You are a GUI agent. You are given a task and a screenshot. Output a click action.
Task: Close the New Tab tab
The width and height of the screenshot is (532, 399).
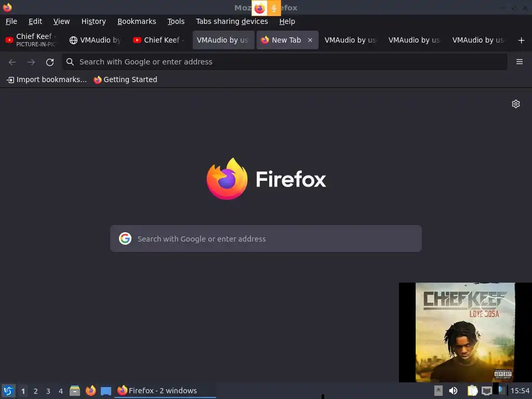(310, 40)
